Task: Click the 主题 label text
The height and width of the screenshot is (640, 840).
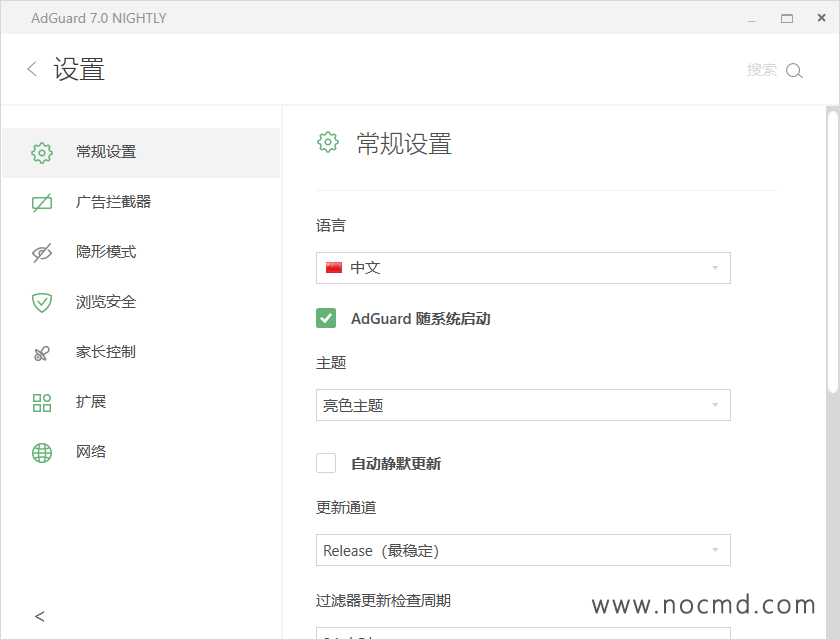Action: 331,363
